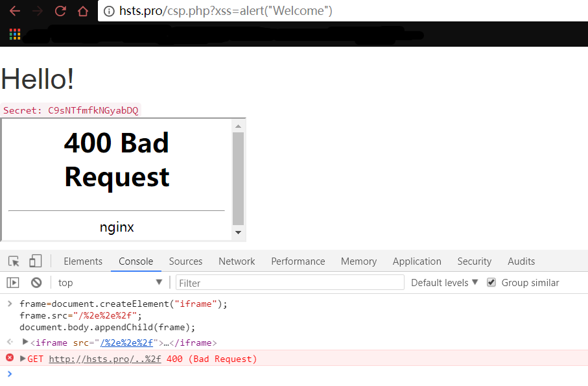
Task: Open the http://hsts.pro/..%2f error link
Action: tap(104, 359)
